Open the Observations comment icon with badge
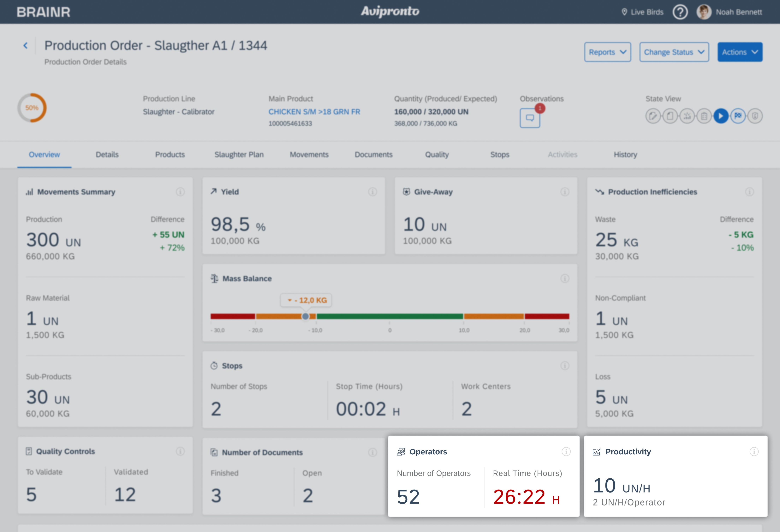Viewport: 780px width, 532px height. click(530, 118)
